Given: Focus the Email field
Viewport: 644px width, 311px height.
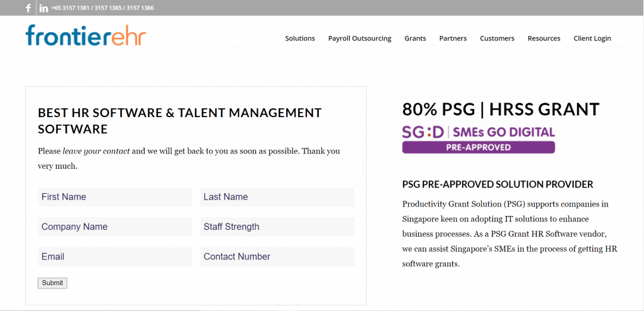Looking at the screenshot, I should point(114,257).
